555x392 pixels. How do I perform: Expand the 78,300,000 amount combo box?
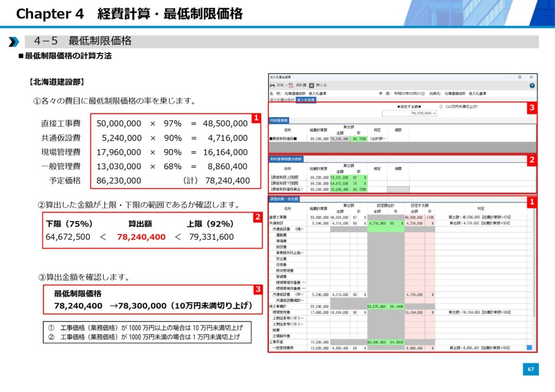tap(434, 113)
